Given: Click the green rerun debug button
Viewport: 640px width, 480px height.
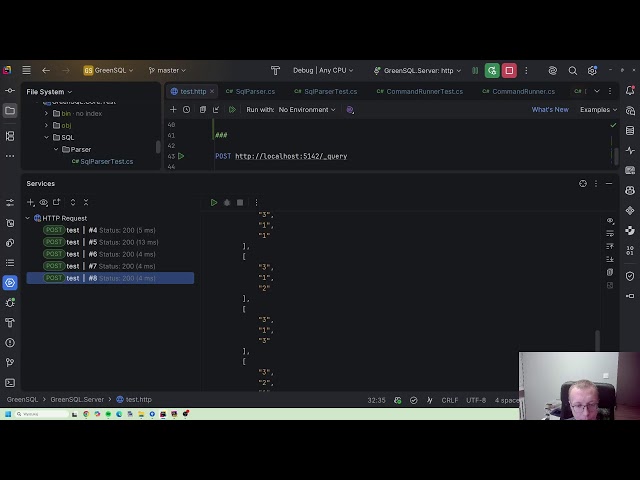Looking at the screenshot, I should click(x=492, y=70).
